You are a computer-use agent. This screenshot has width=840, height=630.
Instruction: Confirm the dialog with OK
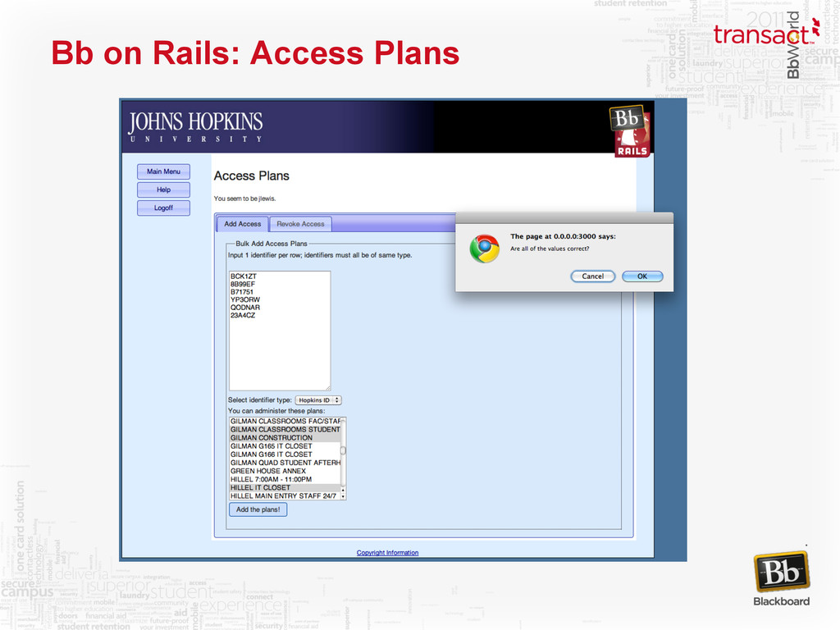tap(642, 276)
